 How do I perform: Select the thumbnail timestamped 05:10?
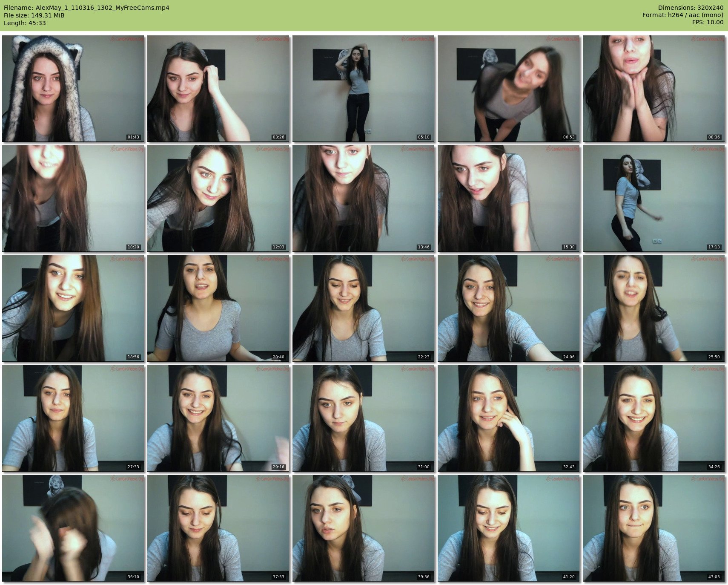pyautogui.click(x=364, y=88)
